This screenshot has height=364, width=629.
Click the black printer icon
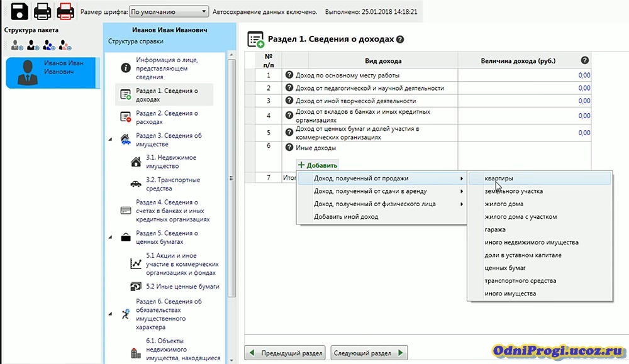(43, 11)
